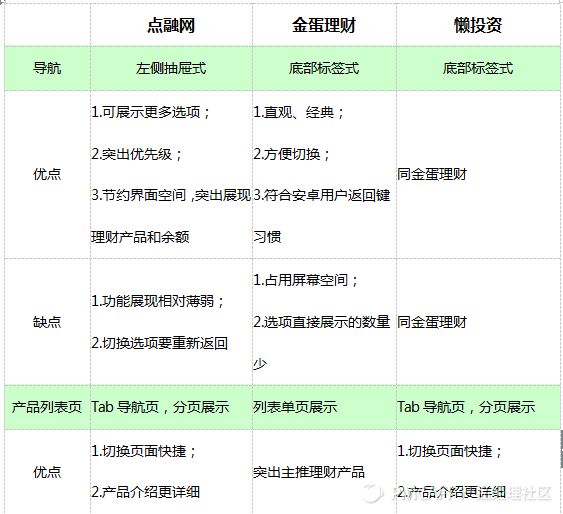The image size is (563, 514).
Task: Click 1.切换页面快捷 in the 点融网 column
Action: coord(144,451)
